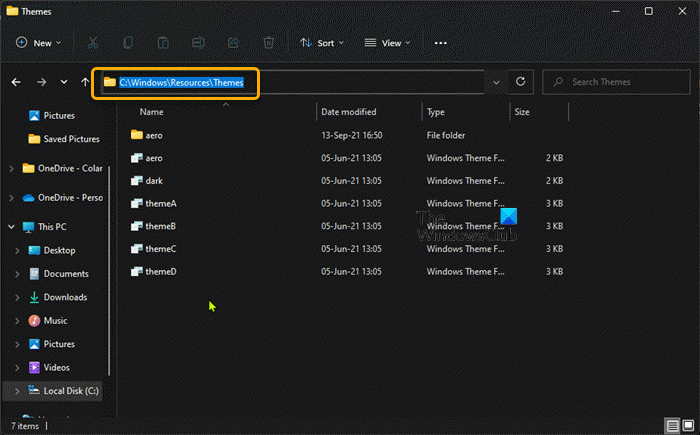Refresh the current folder view
This screenshot has height=435, width=700.
(520, 82)
